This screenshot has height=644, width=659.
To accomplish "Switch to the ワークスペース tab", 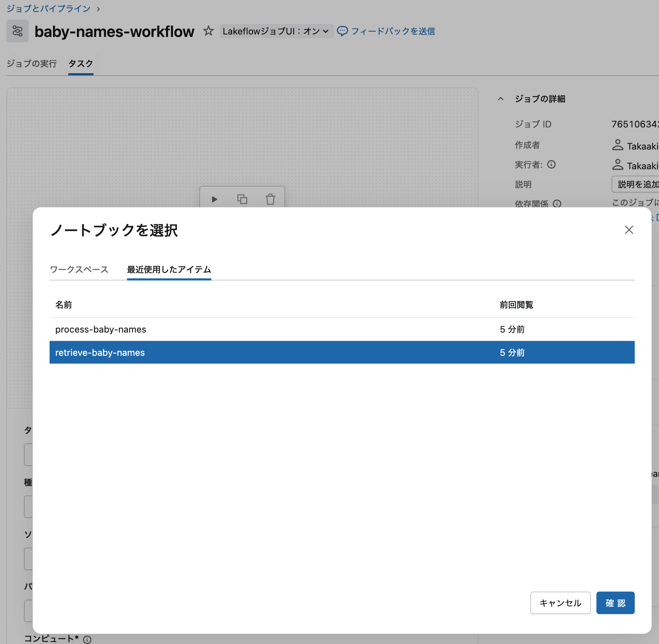I will 79,270.
